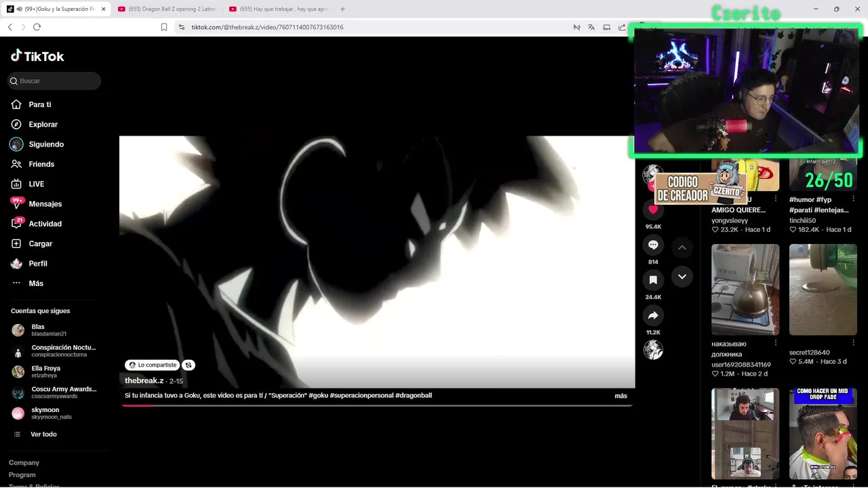This screenshot has height=488, width=868.
Task: Click the cast screen icon in toolbar
Action: coord(607,27)
